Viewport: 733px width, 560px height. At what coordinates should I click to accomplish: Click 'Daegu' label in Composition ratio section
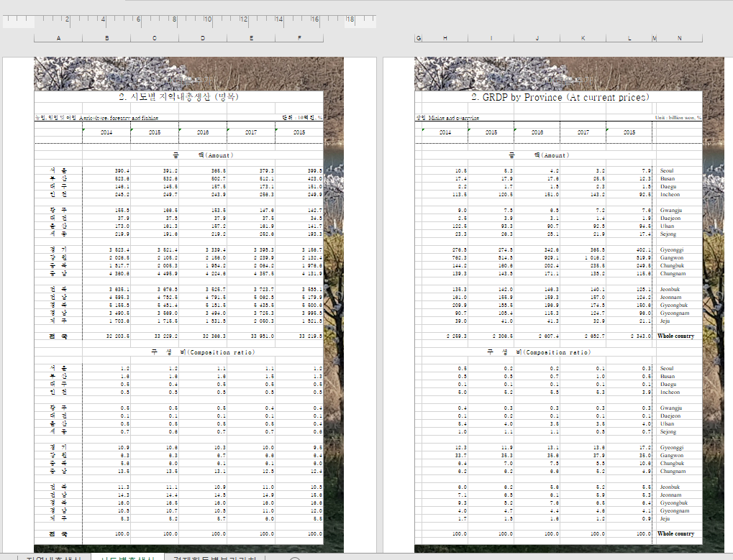coord(668,385)
